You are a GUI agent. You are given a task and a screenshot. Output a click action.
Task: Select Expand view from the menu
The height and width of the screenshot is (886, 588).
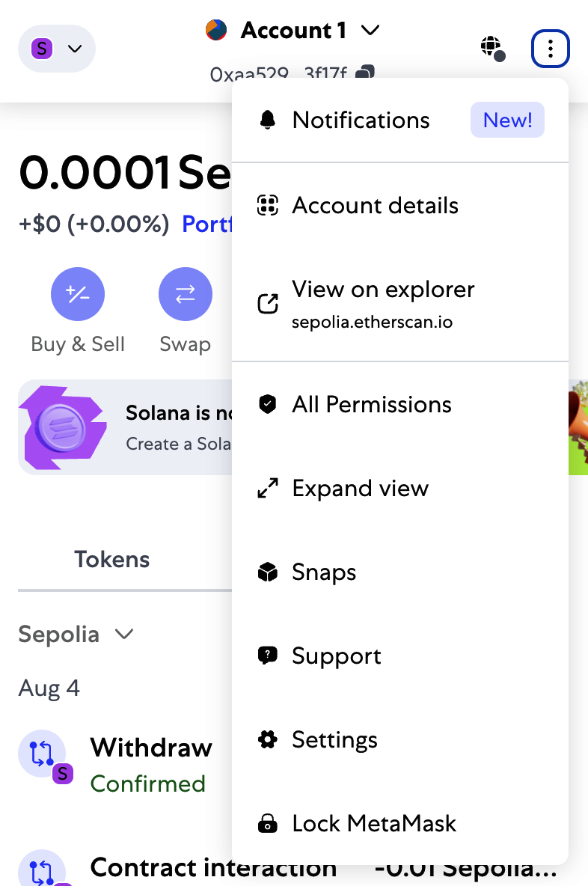[x=360, y=488]
